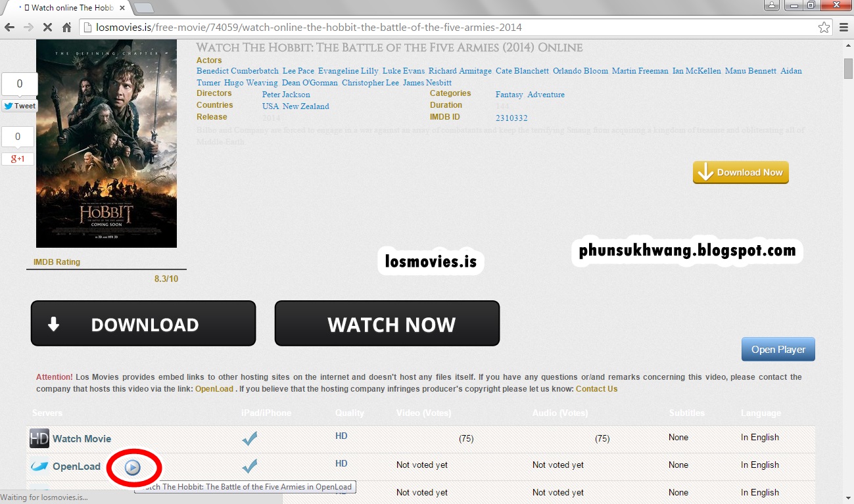The image size is (854, 504).
Task: Click the Tweet button
Action: point(20,106)
